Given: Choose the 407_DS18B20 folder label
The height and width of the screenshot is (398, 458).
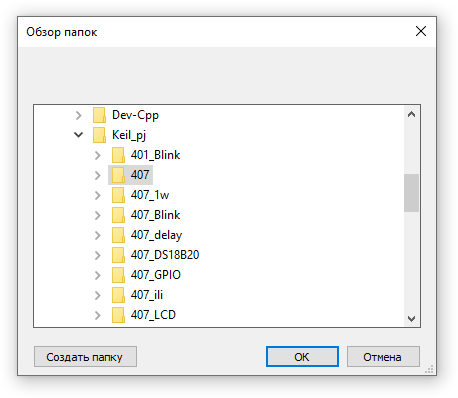Looking at the screenshot, I should coord(165,255).
